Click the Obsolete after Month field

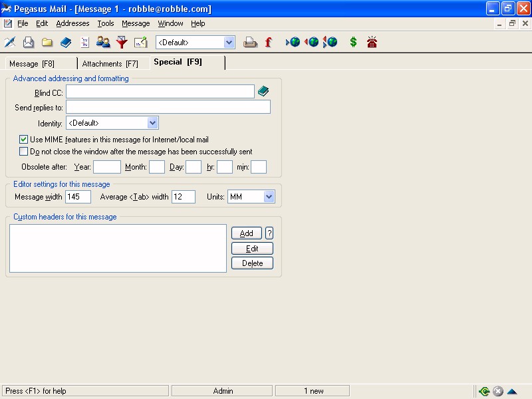157,167
